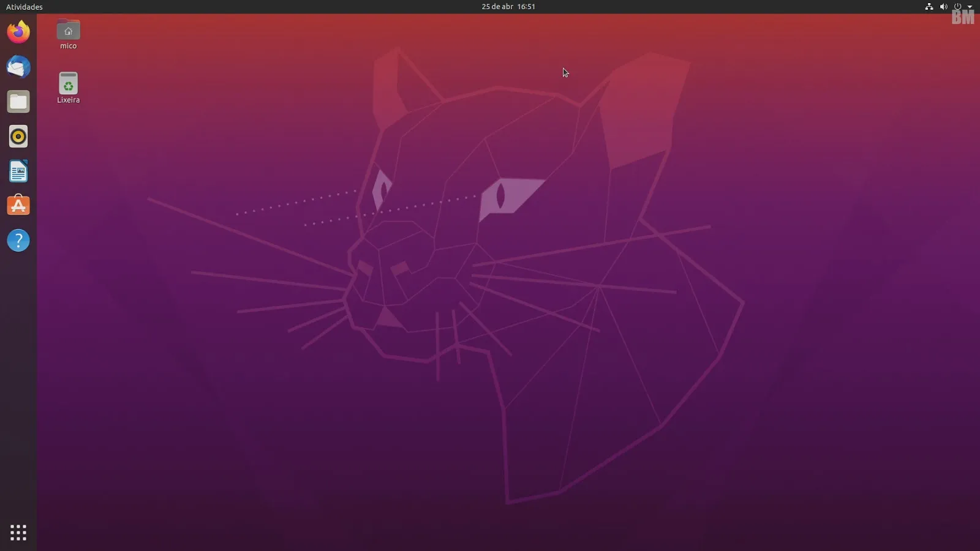980x551 pixels.
Task: Click the Lixeira label text
Action: [x=68, y=100]
